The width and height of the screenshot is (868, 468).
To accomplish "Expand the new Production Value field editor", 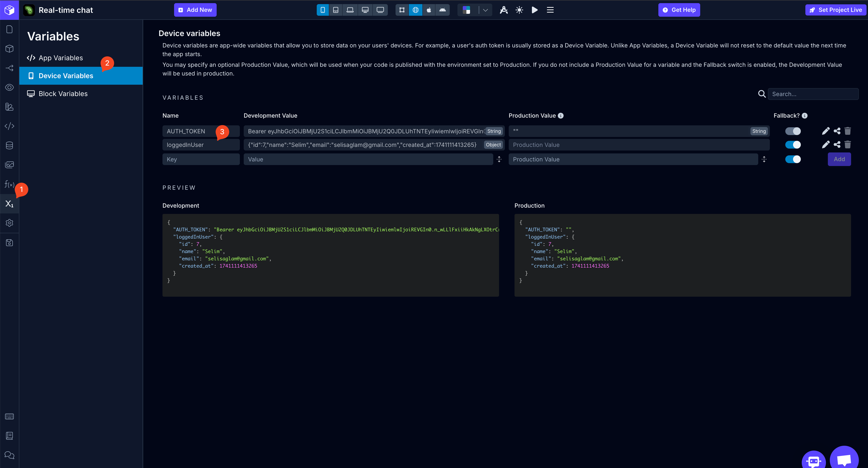I will (x=764, y=159).
